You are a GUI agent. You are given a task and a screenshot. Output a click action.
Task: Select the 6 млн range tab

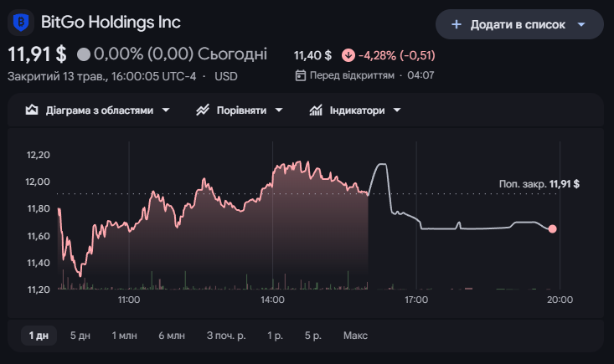(172, 336)
